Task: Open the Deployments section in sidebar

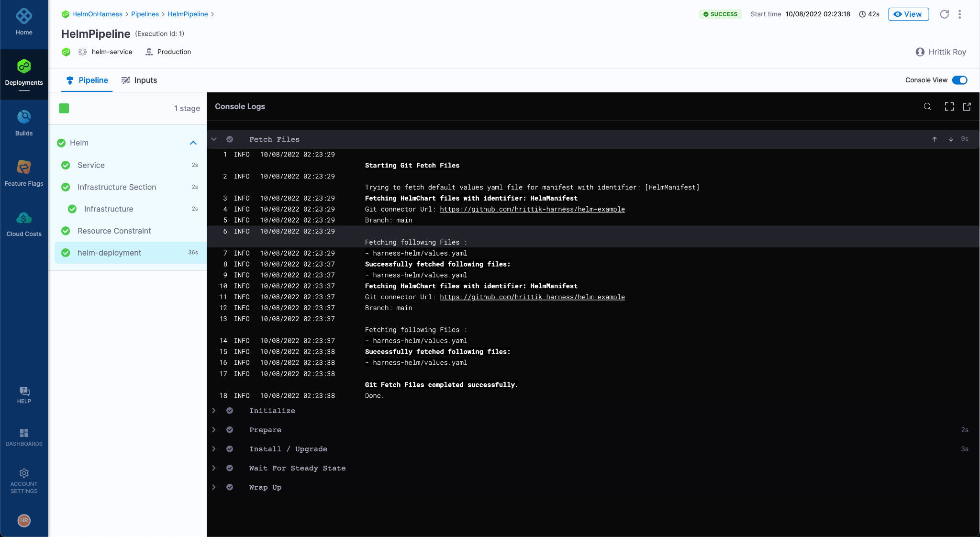Action: tap(24, 72)
